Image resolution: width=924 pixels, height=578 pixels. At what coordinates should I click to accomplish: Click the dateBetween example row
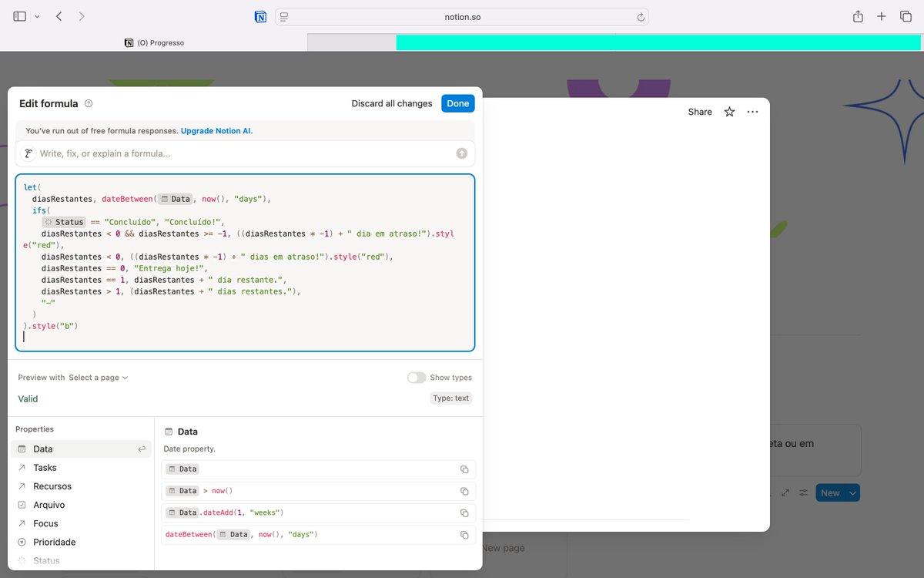318,535
